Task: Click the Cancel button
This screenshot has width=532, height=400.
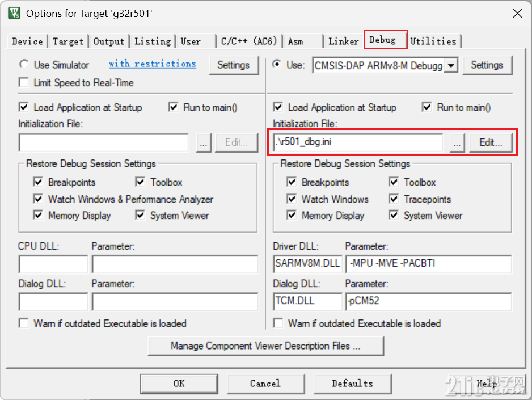Action: click(265, 384)
